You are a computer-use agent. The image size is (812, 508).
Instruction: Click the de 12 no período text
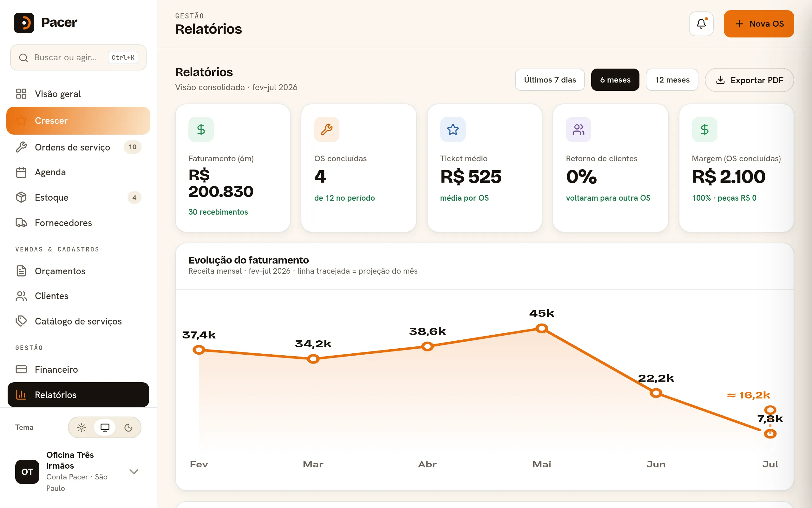(x=344, y=198)
